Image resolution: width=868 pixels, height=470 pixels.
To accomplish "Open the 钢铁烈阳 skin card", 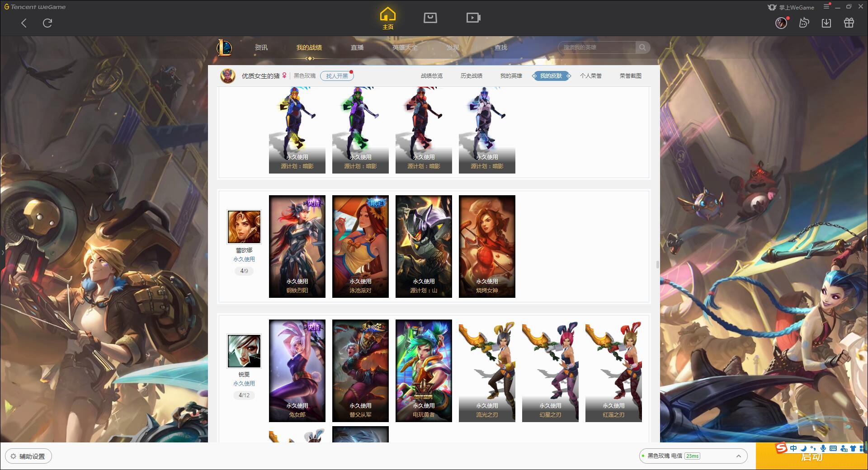I will click(x=297, y=246).
